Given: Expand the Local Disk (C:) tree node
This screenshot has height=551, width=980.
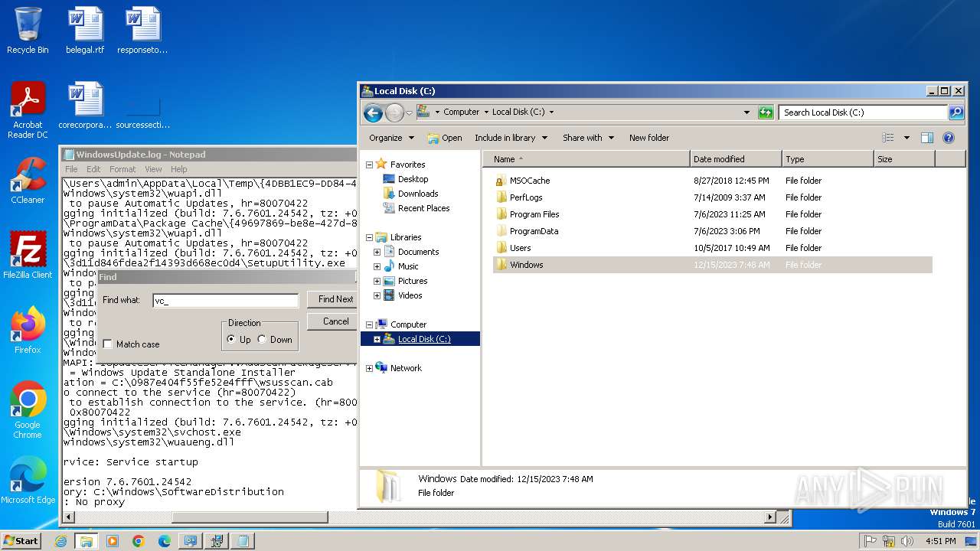Looking at the screenshot, I should coord(377,339).
